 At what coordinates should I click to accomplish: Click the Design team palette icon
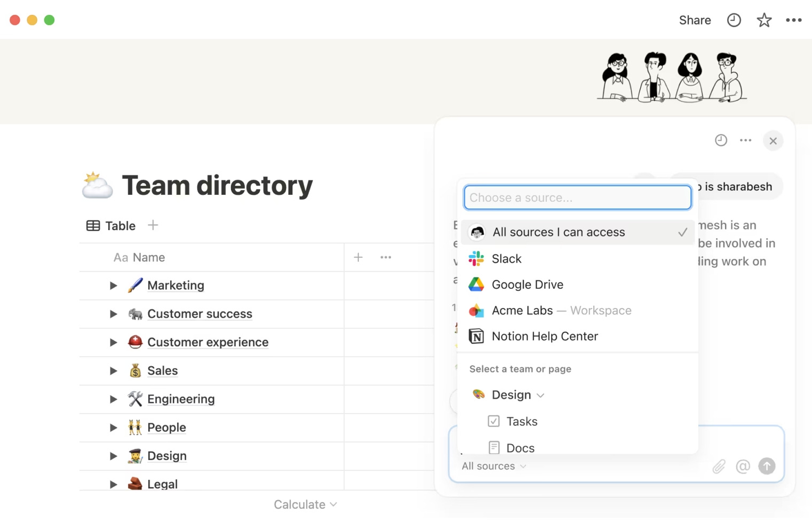pyautogui.click(x=479, y=394)
